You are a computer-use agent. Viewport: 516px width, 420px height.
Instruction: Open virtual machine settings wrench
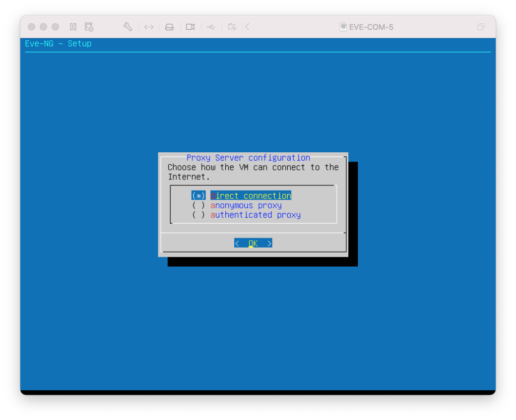pyautogui.click(x=127, y=27)
